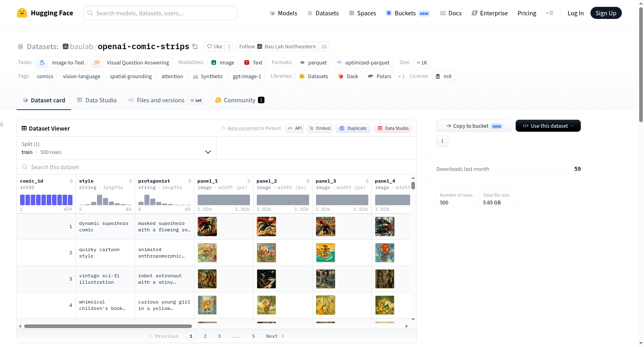Select the Polars library tag
The width and height of the screenshot is (644, 347).
(x=380, y=76)
